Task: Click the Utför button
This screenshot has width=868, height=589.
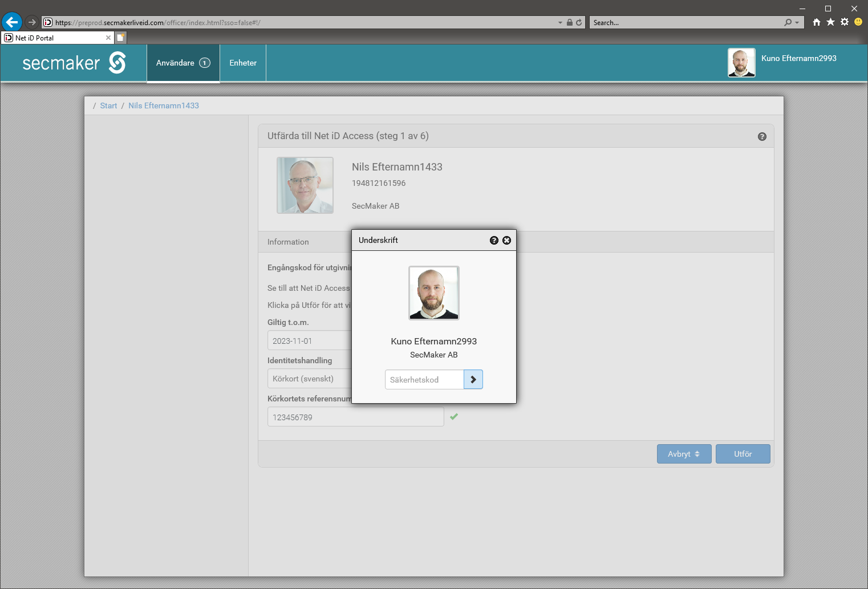Action: pyautogui.click(x=743, y=454)
